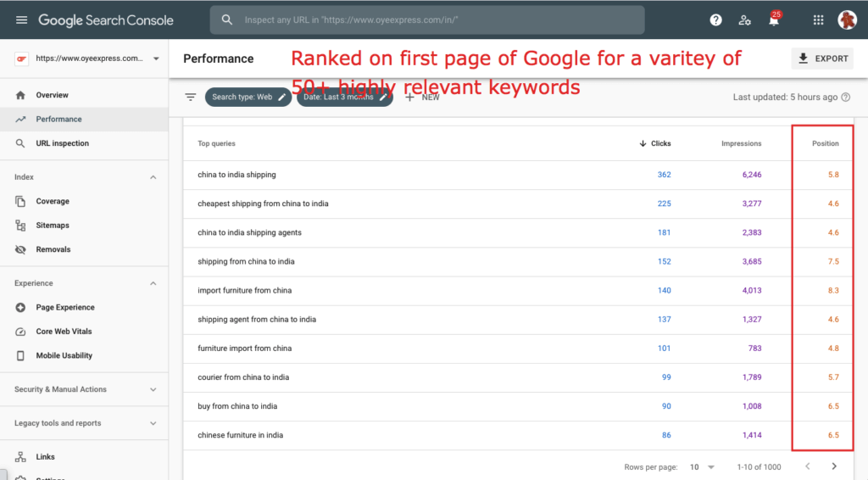868x480 pixels.
Task: Open URL inspection in sidebar
Action: (x=62, y=143)
